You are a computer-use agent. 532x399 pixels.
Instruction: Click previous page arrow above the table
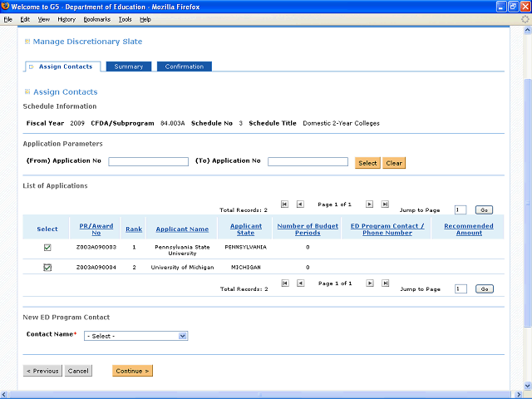click(x=300, y=204)
